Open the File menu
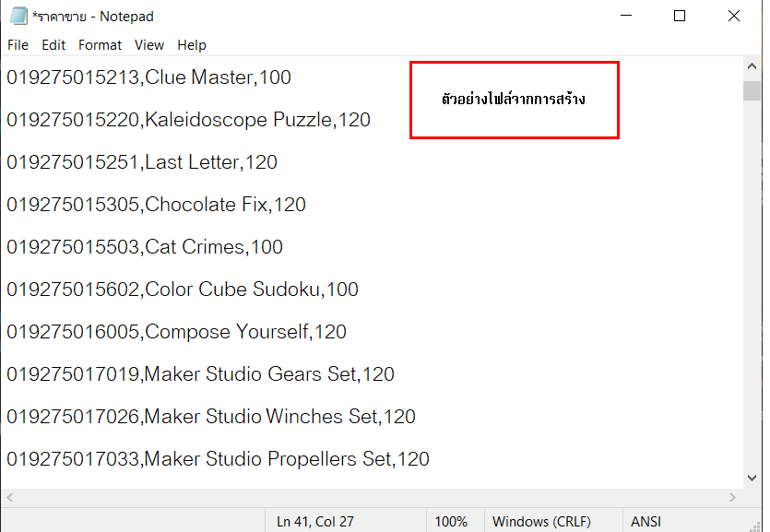The height and width of the screenshot is (532, 770). pos(18,45)
